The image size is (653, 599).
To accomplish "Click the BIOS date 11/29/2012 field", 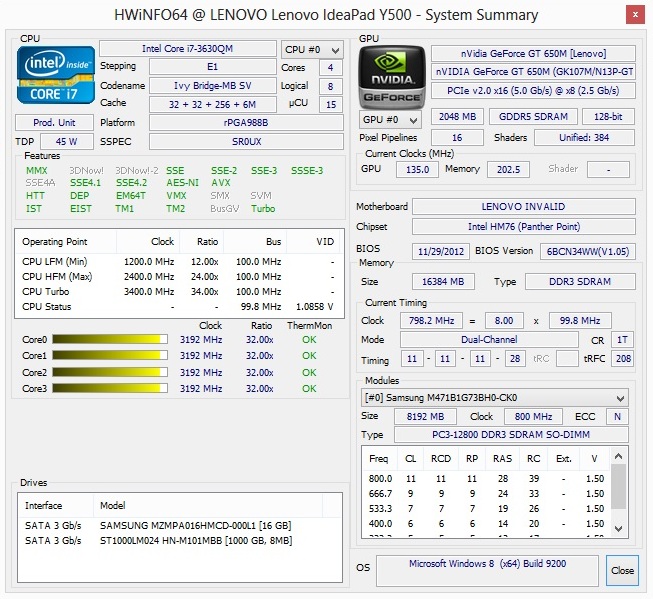I will point(441,251).
